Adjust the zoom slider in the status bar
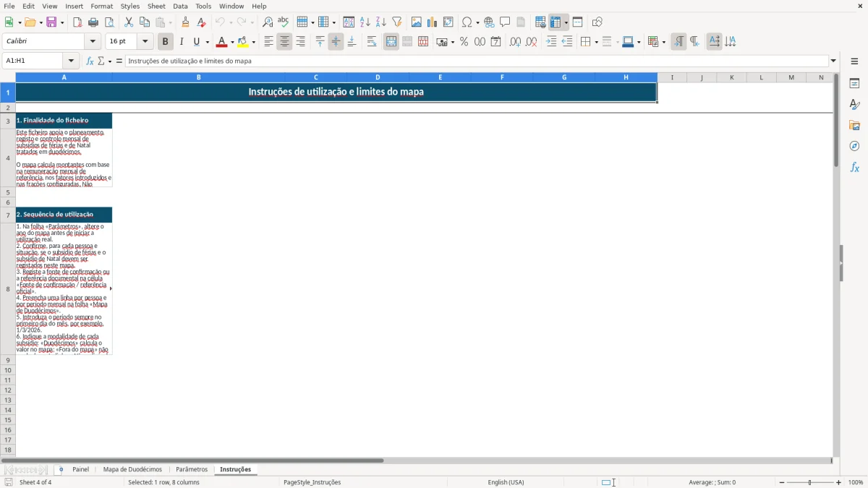The width and height of the screenshot is (868, 488). click(x=810, y=482)
